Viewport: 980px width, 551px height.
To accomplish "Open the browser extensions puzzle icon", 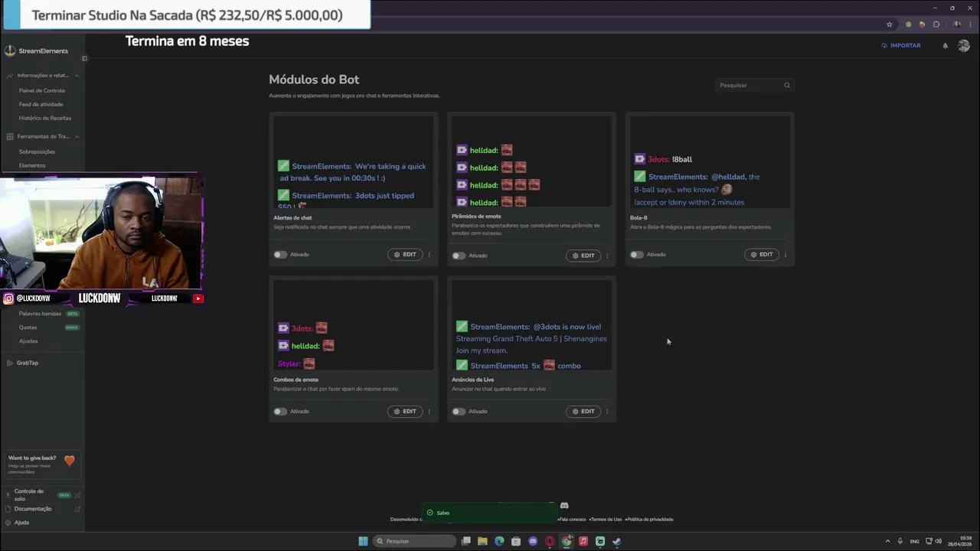I will coord(936,24).
